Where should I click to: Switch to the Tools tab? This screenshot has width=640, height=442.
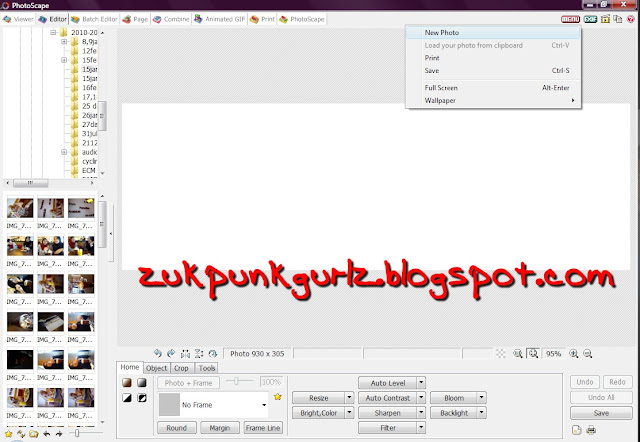click(207, 368)
